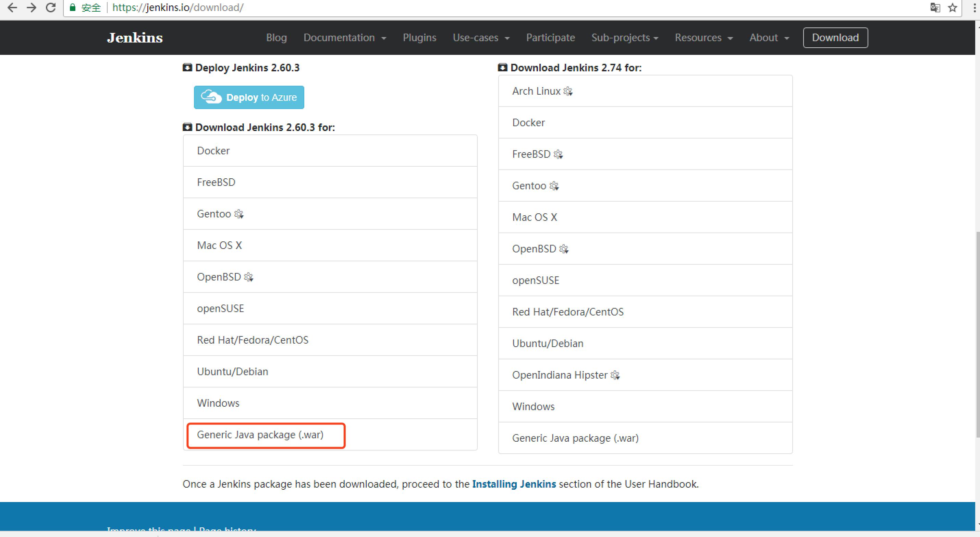Image resolution: width=980 pixels, height=537 pixels.
Task: Click the Download button in navbar
Action: click(835, 38)
